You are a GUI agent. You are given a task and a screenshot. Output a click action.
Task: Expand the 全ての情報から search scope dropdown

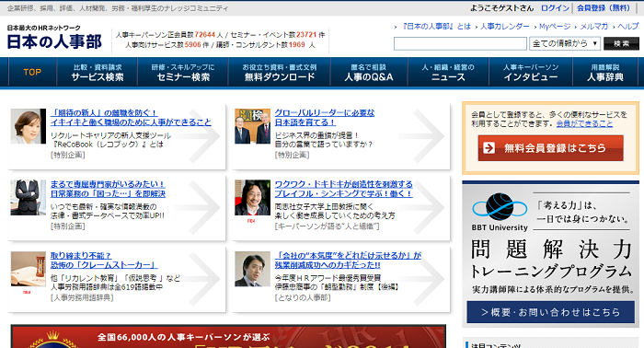coord(565,43)
